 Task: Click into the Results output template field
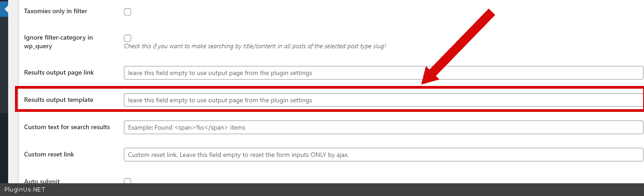click(x=383, y=100)
